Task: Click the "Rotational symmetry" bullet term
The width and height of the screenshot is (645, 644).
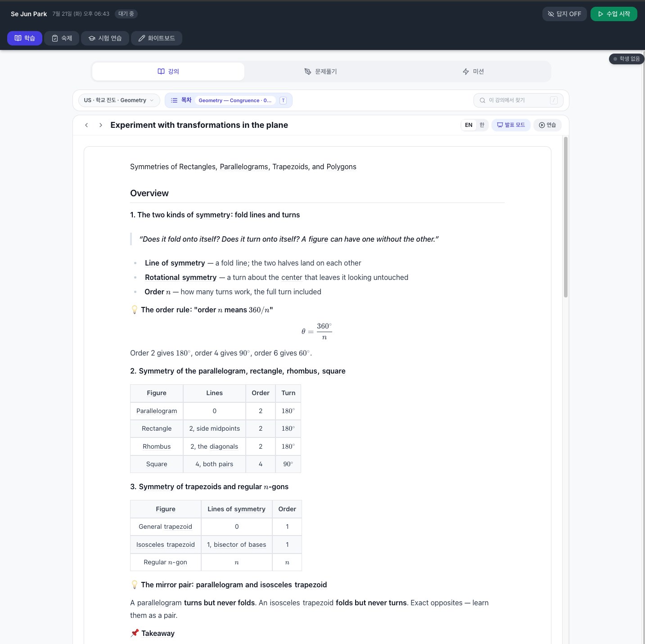Action: coord(180,278)
